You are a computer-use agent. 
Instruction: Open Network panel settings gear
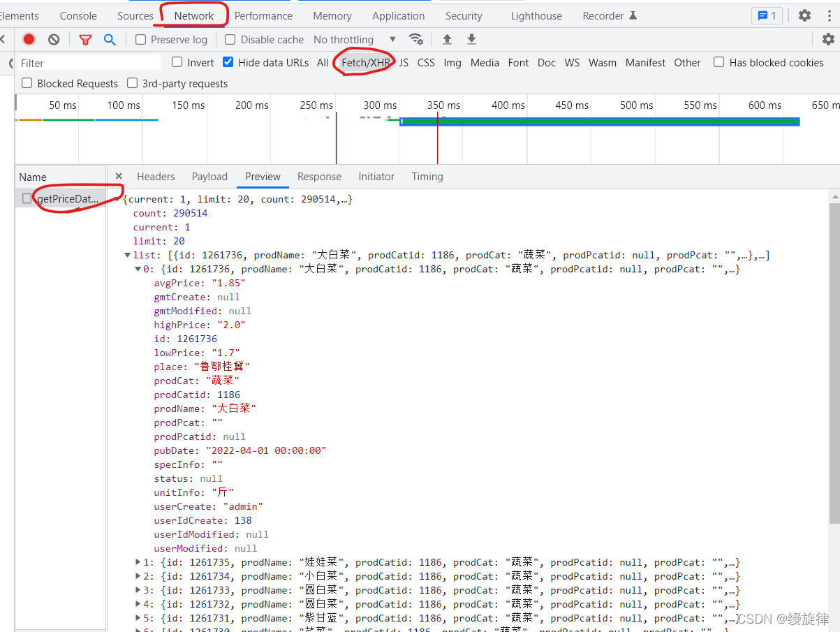(x=828, y=39)
